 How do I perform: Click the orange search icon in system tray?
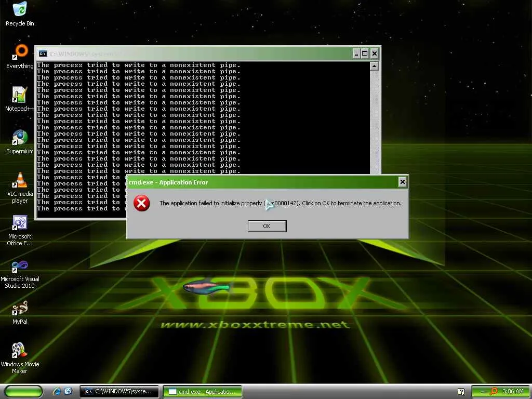[494, 391]
